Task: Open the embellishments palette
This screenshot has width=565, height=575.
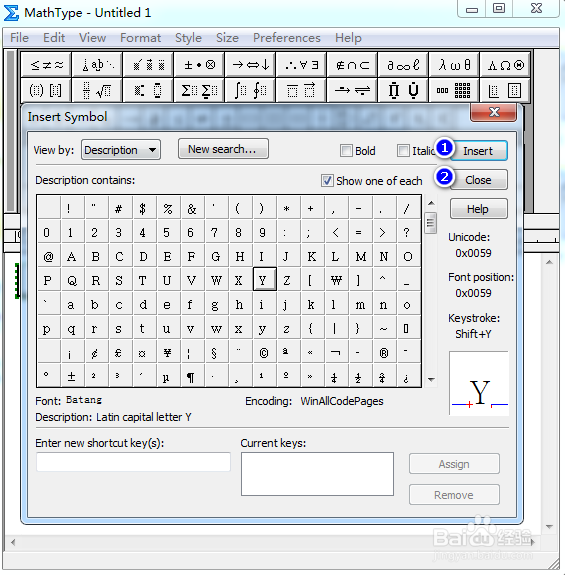Action: coord(148,65)
